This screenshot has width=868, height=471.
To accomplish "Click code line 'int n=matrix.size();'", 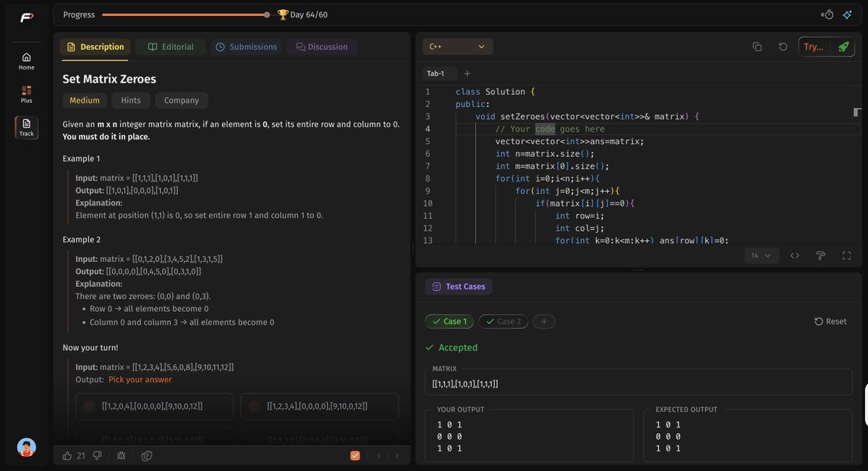I will pyautogui.click(x=545, y=153).
